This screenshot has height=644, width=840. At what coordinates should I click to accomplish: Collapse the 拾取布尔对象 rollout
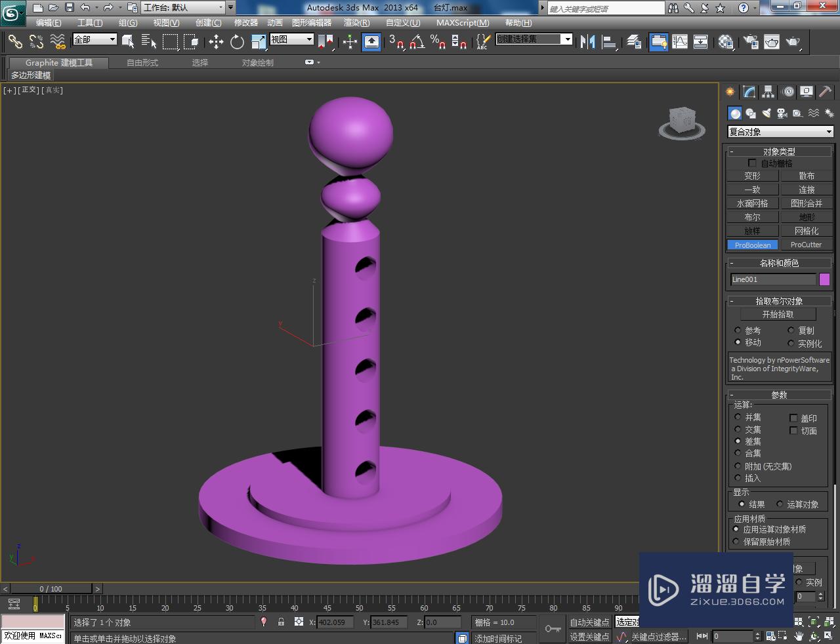click(x=779, y=301)
